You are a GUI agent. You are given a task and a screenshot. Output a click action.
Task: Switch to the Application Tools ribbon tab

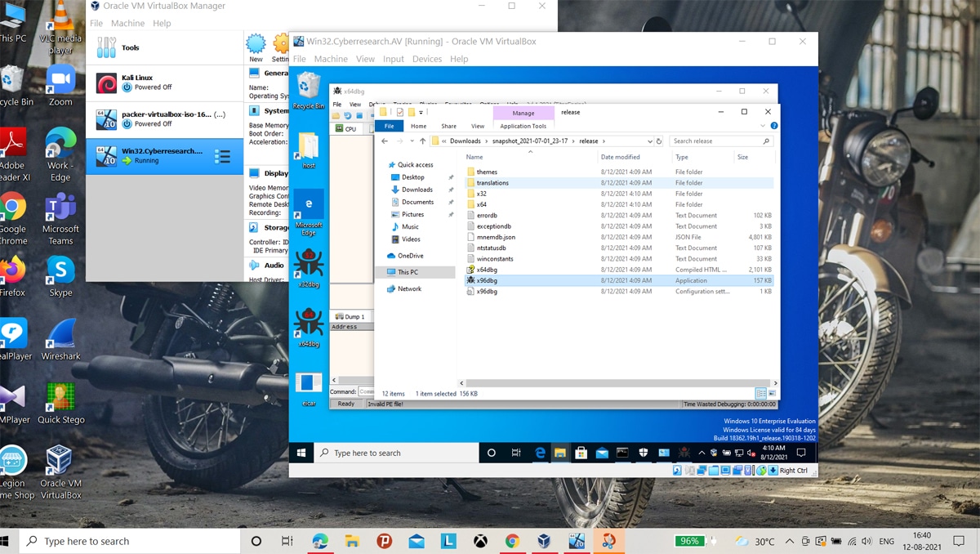pyautogui.click(x=523, y=126)
